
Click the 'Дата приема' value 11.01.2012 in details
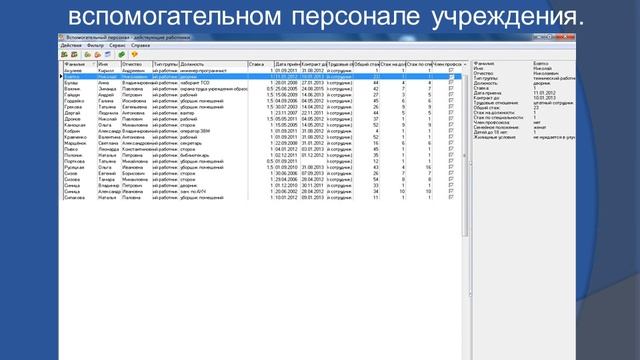point(544,93)
